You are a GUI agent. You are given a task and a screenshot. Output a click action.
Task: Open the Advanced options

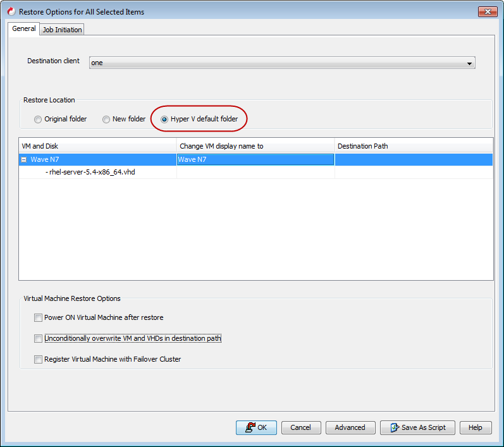pos(350,427)
